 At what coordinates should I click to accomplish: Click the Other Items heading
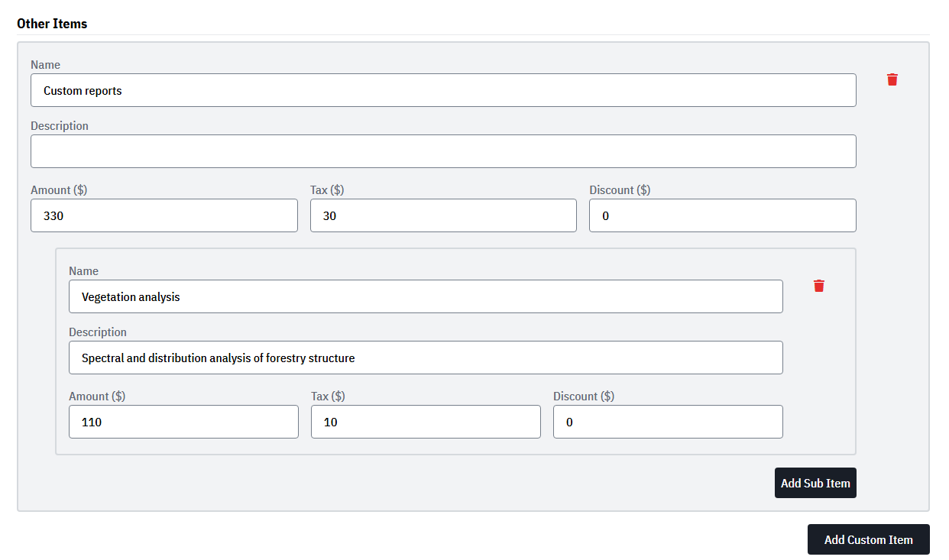(x=52, y=24)
